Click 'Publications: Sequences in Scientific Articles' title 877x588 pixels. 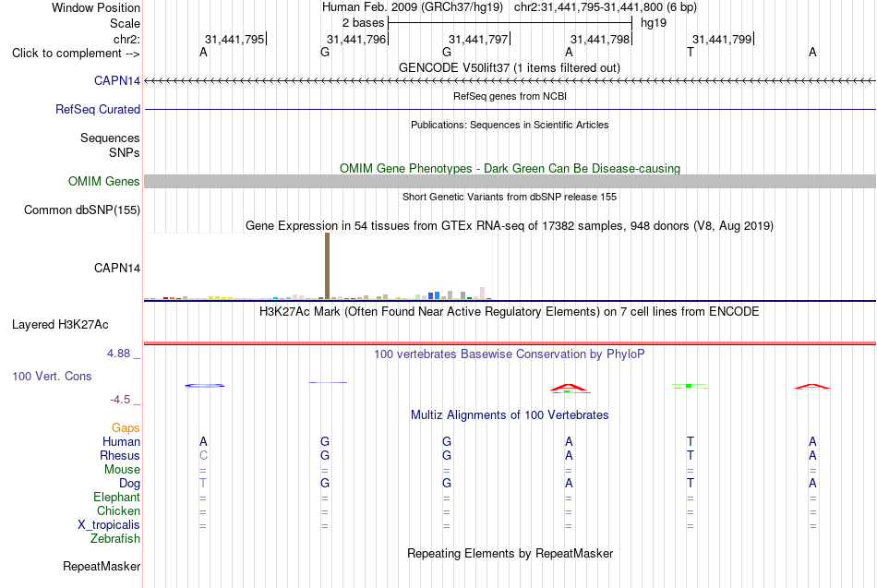tap(510, 125)
